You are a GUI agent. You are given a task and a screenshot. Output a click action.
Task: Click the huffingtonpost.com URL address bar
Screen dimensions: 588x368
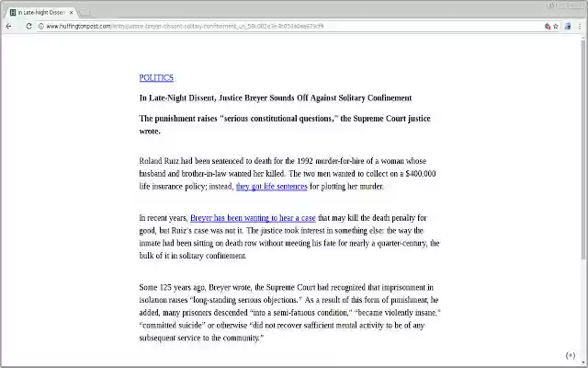(276, 26)
